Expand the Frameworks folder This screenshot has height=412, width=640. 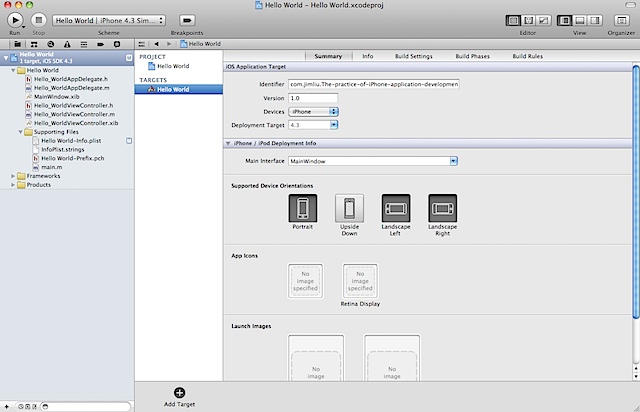point(13,175)
